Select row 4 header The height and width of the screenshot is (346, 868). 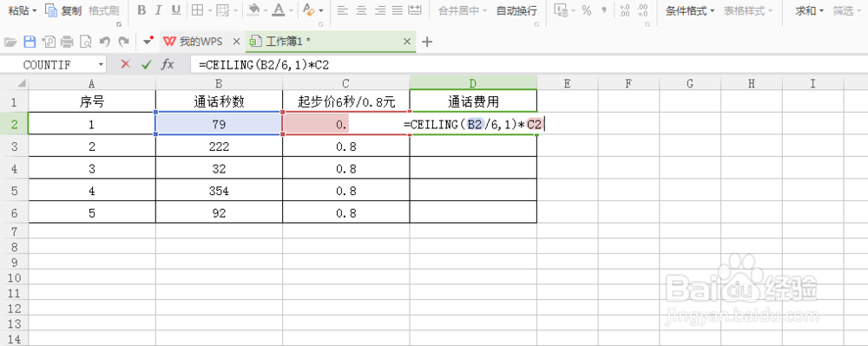[x=15, y=168]
